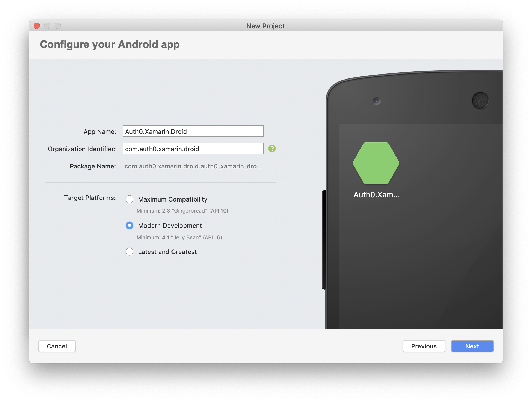Cancel the new project dialog
532x402 pixels.
(x=57, y=346)
